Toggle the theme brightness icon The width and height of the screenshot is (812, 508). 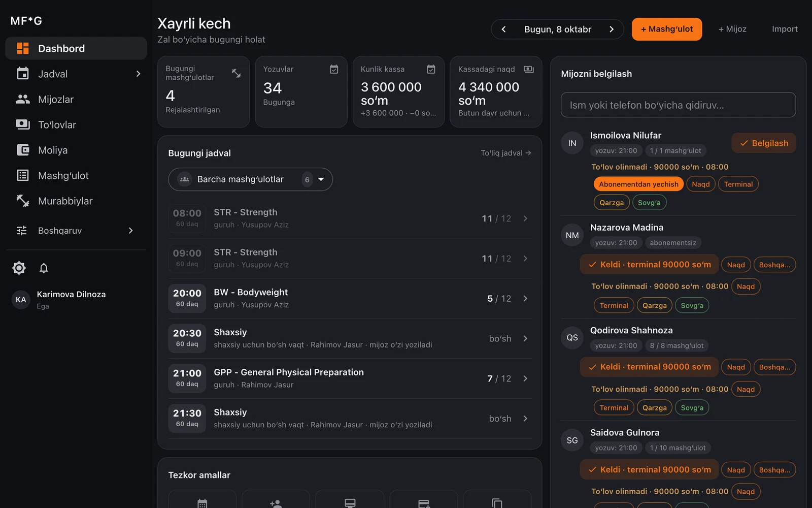tap(19, 268)
